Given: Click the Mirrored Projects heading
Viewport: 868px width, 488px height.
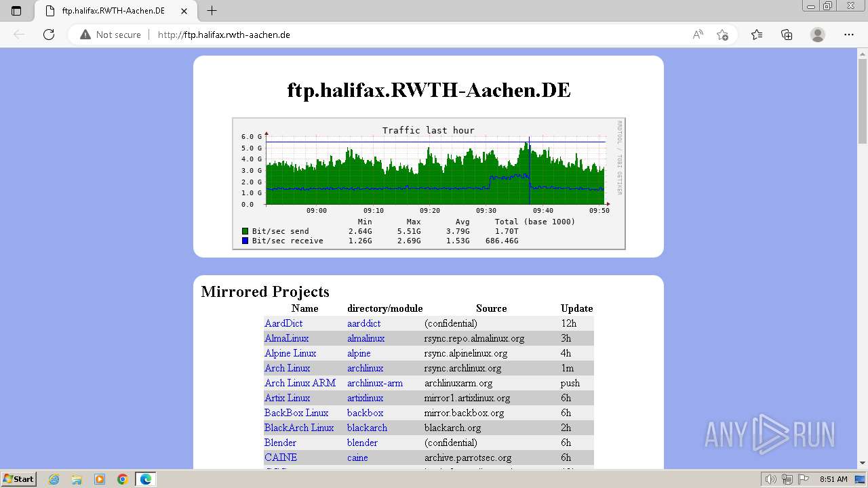Looking at the screenshot, I should (265, 291).
